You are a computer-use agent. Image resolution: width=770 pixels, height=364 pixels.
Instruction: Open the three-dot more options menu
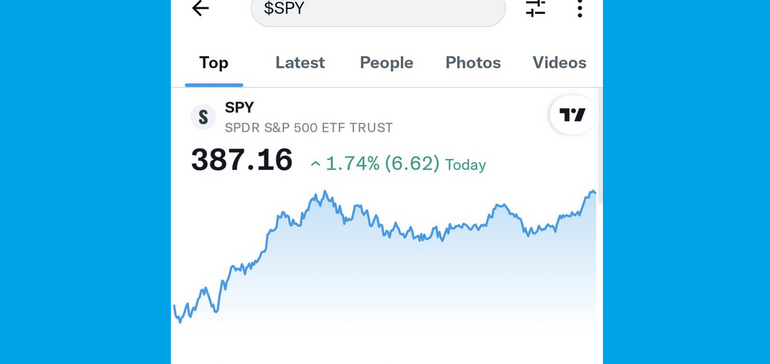579,8
